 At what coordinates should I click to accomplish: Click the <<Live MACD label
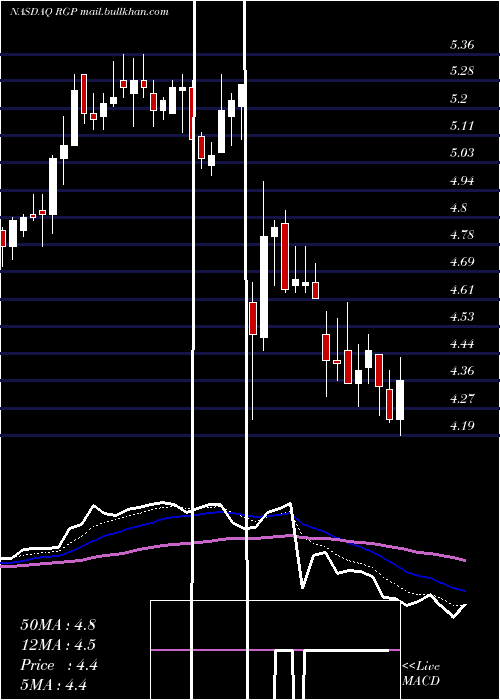tap(421, 674)
